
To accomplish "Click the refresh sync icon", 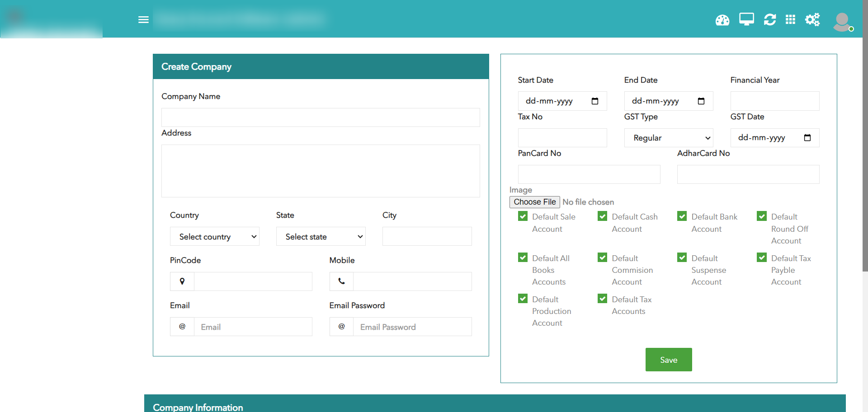I will click(769, 19).
